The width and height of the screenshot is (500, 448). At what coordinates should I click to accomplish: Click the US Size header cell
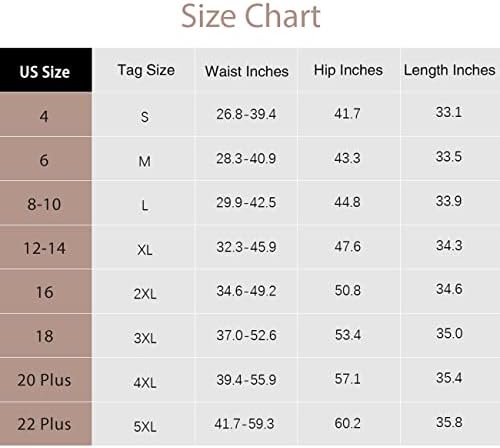pyautogui.click(x=46, y=70)
